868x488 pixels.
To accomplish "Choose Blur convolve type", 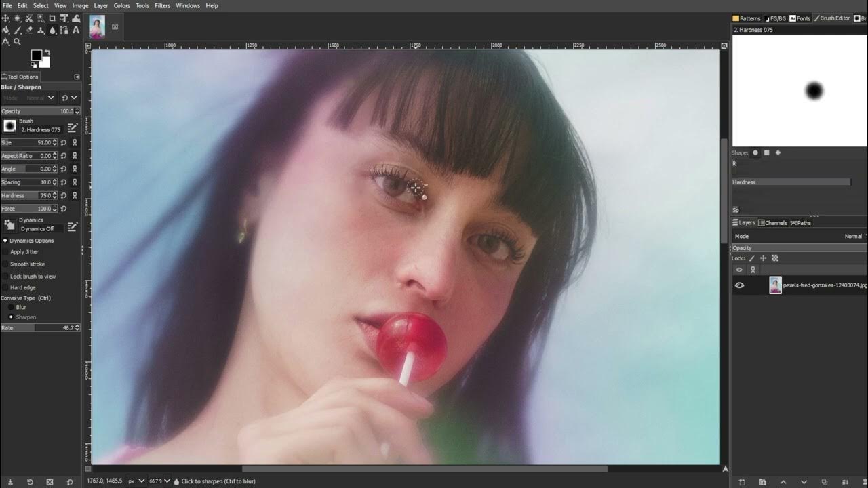I will click(x=11, y=307).
